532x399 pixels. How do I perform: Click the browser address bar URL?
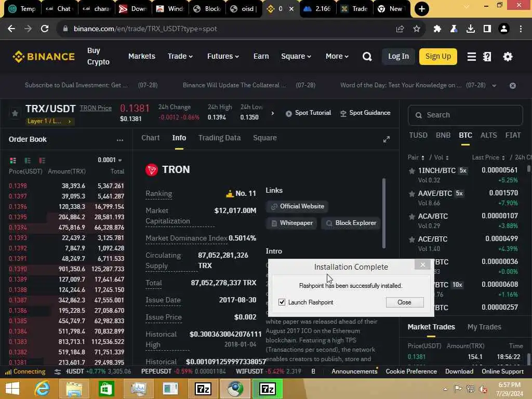145,29
